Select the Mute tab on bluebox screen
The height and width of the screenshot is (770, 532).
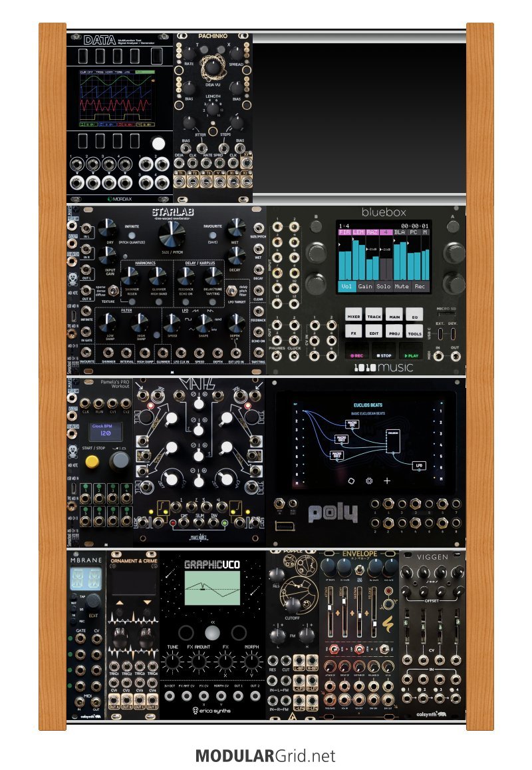[x=402, y=286]
